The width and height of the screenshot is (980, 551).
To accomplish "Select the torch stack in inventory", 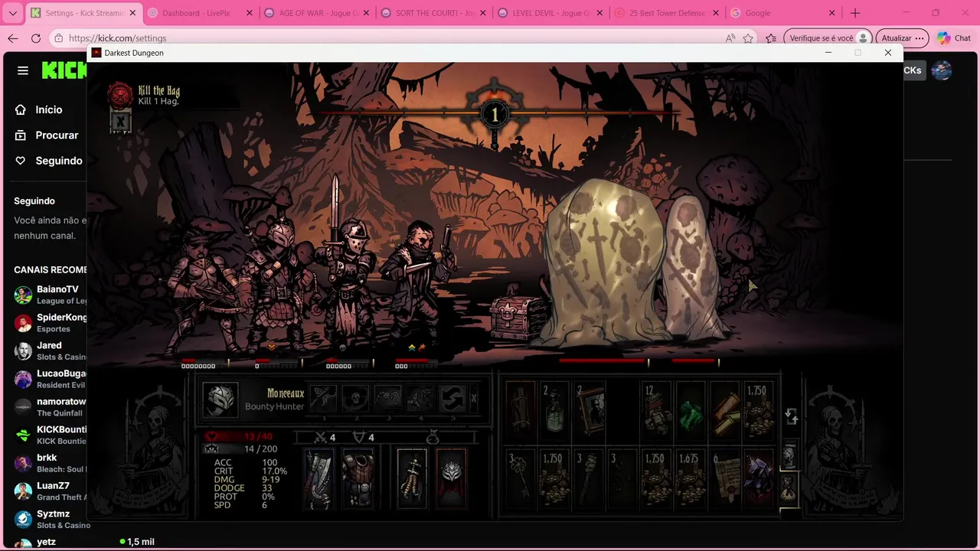I will 590,480.
